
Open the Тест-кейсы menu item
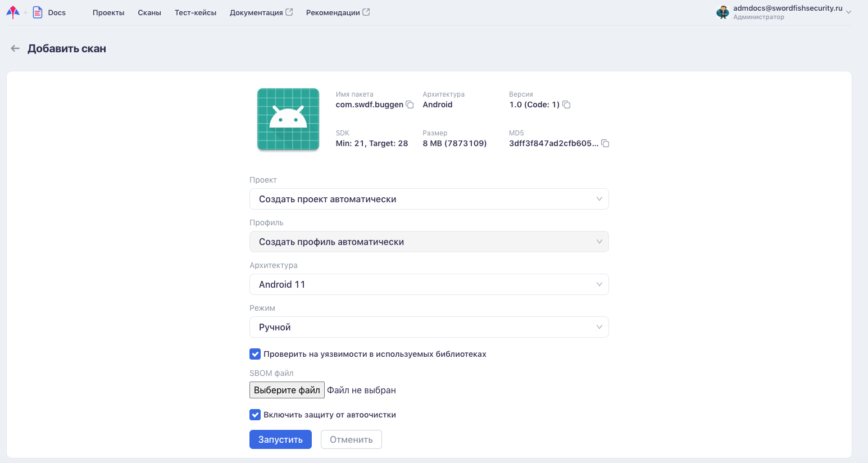[x=196, y=12]
